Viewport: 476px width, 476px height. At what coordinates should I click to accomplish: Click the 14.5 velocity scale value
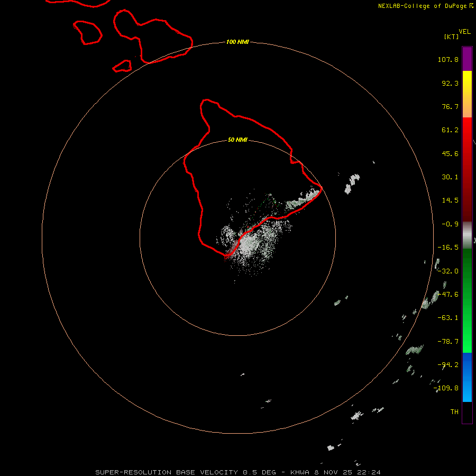click(450, 200)
